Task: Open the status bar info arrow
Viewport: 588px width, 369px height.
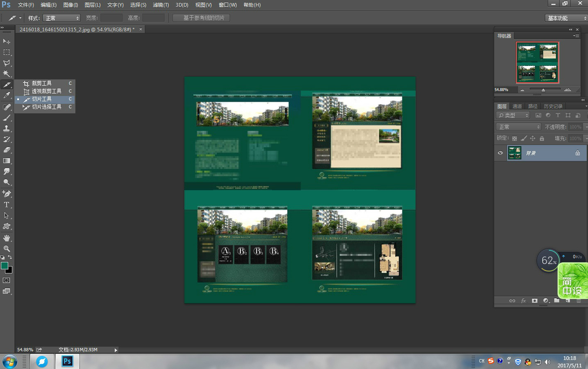Action: click(116, 350)
